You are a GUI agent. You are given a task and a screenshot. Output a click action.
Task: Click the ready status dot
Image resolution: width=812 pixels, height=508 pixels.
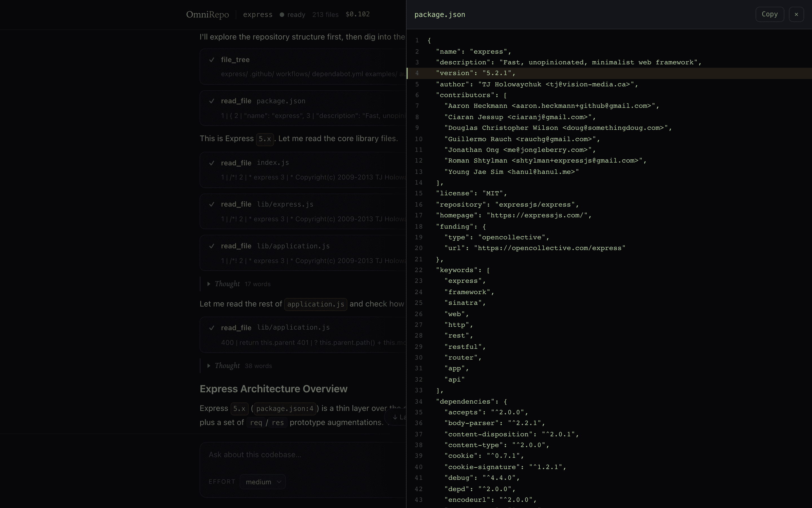tap(282, 14)
